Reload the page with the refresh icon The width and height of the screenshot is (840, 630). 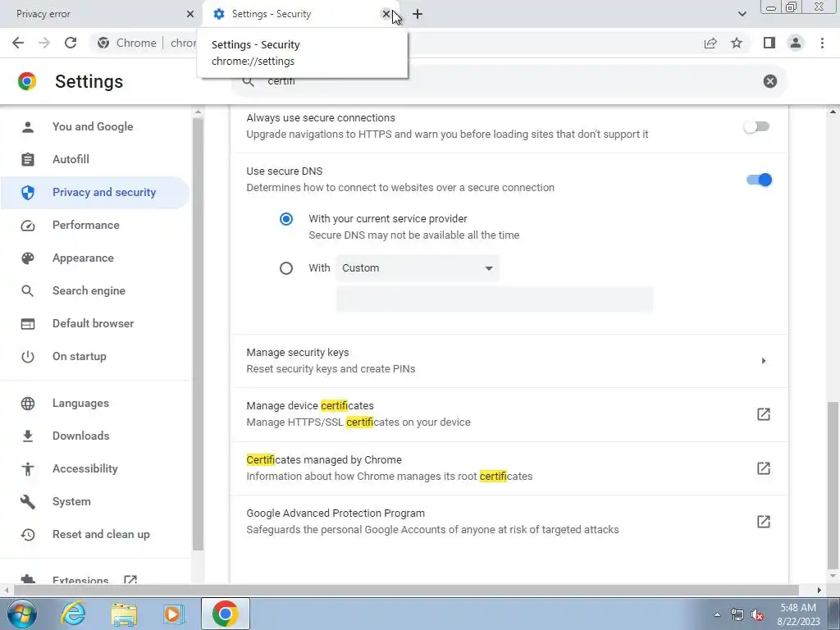(71, 43)
